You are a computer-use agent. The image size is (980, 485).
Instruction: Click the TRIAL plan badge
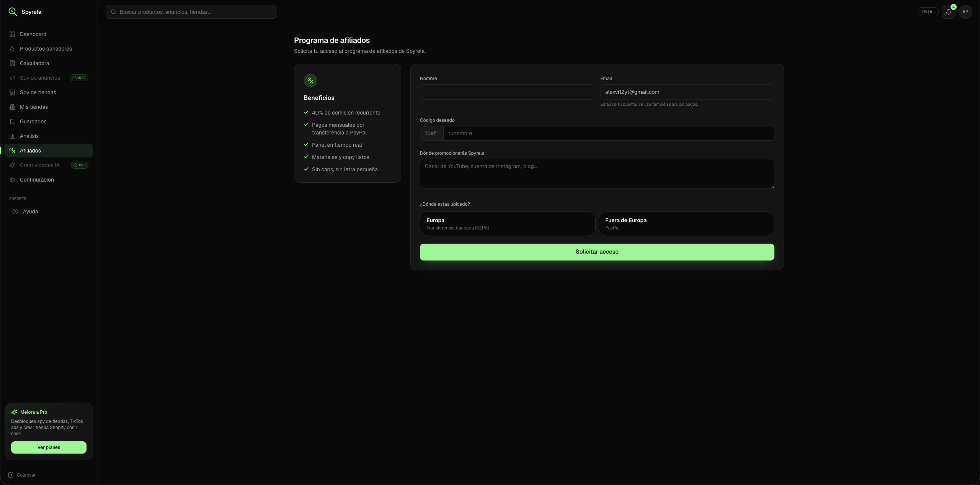click(x=928, y=12)
